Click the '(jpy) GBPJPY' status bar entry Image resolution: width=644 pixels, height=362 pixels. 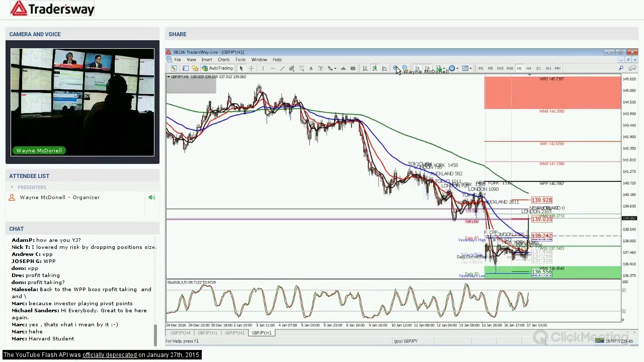406,341
